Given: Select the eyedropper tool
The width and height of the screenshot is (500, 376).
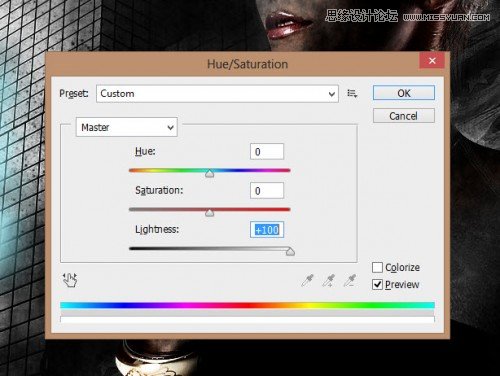Looking at the screenshot, I should coord(307,280).
